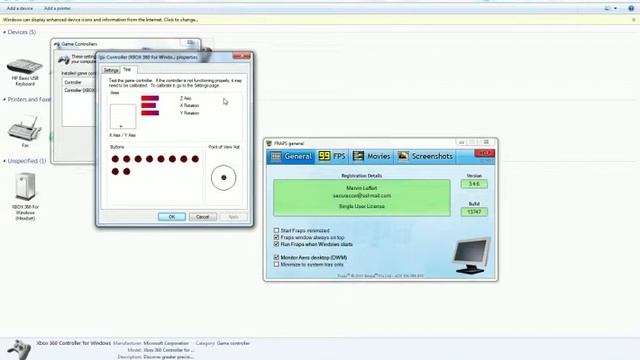
Task: Select the XBOX 360 For Windows device icon
Action: coord(25,187)
